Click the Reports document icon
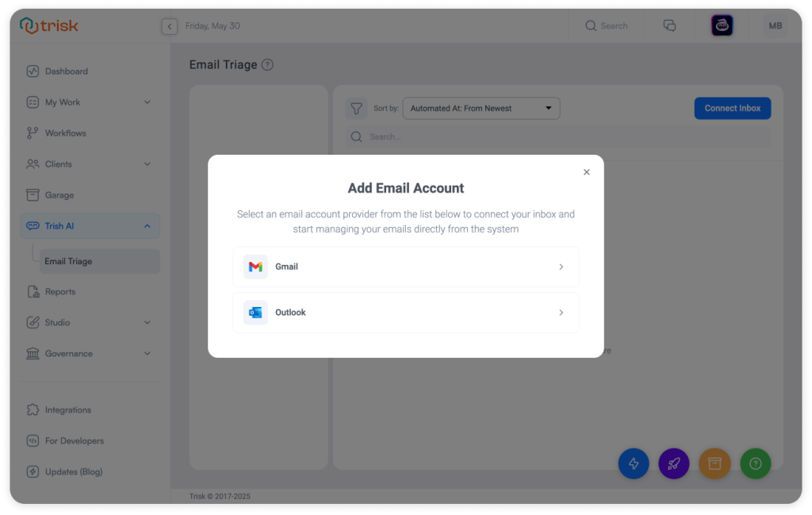Viewport: 812px width, 515px height. 33,292
